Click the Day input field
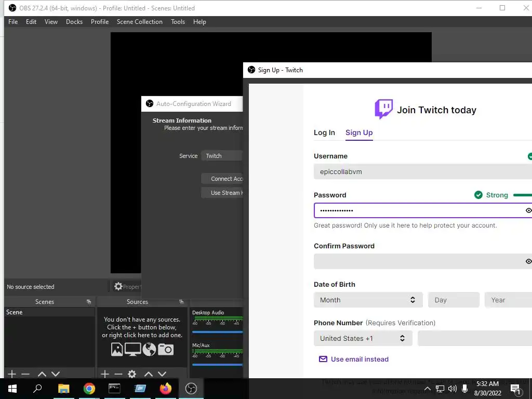The image size is (532, 399). (454, 300)
